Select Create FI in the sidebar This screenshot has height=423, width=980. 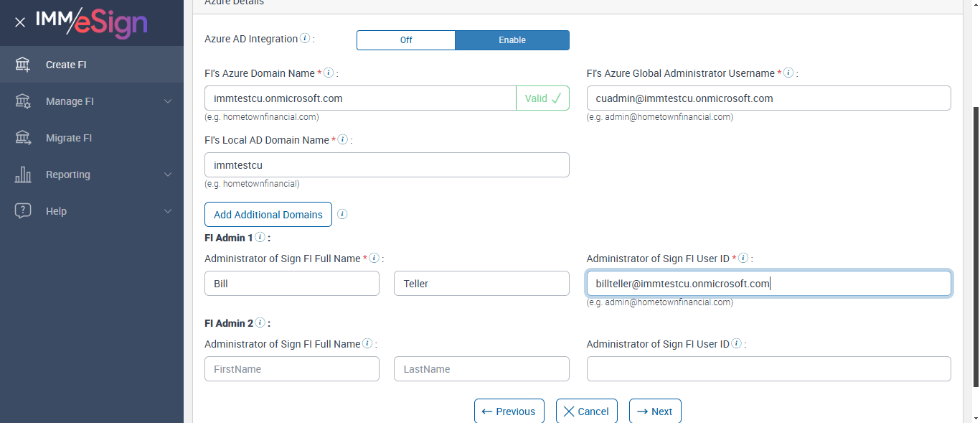66,65
